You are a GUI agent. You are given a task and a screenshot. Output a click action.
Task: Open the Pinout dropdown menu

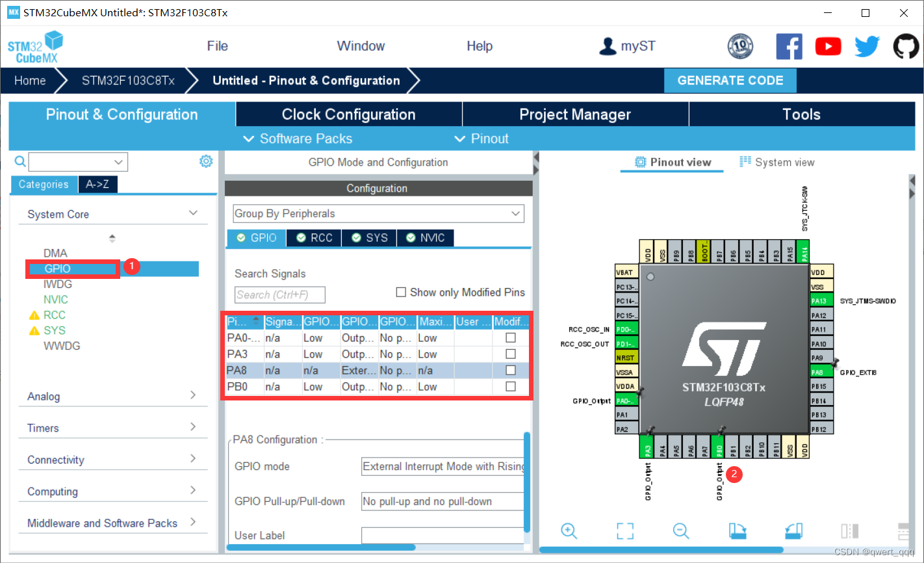pos(481,138)
